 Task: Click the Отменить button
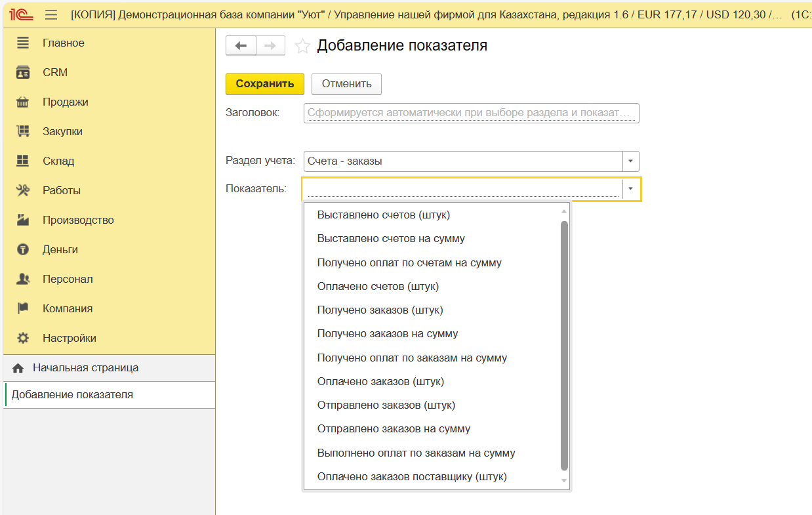(346, 84)
